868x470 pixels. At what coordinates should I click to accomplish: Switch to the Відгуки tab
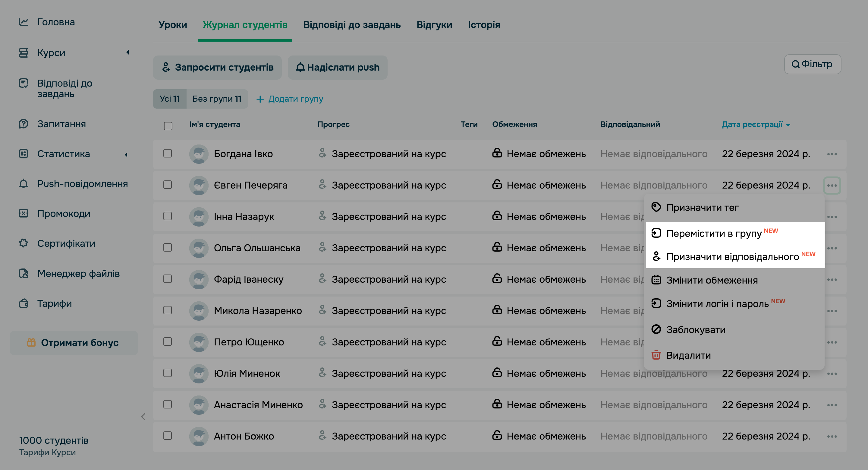point(434,25)
